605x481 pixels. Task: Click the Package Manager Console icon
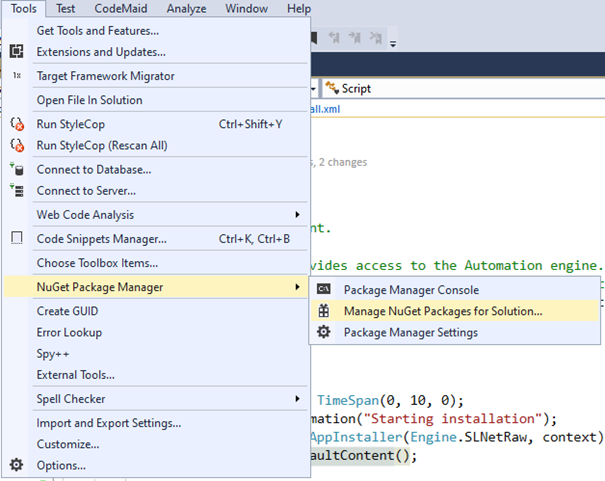[324, 289]
